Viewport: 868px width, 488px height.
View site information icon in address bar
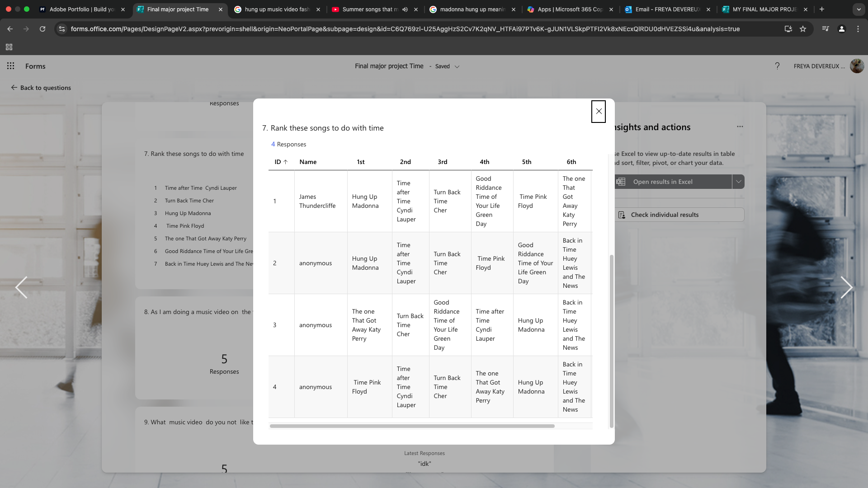[62, 29]
